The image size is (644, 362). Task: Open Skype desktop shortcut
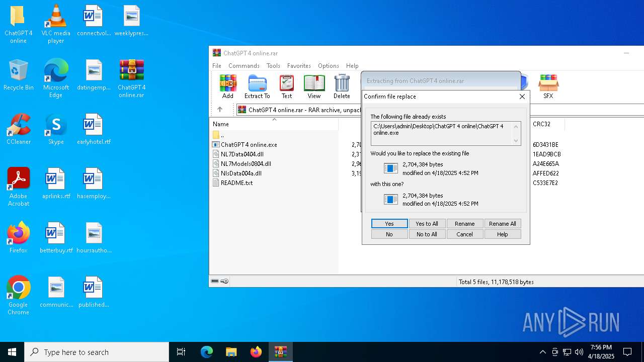[x=56, y=130]
